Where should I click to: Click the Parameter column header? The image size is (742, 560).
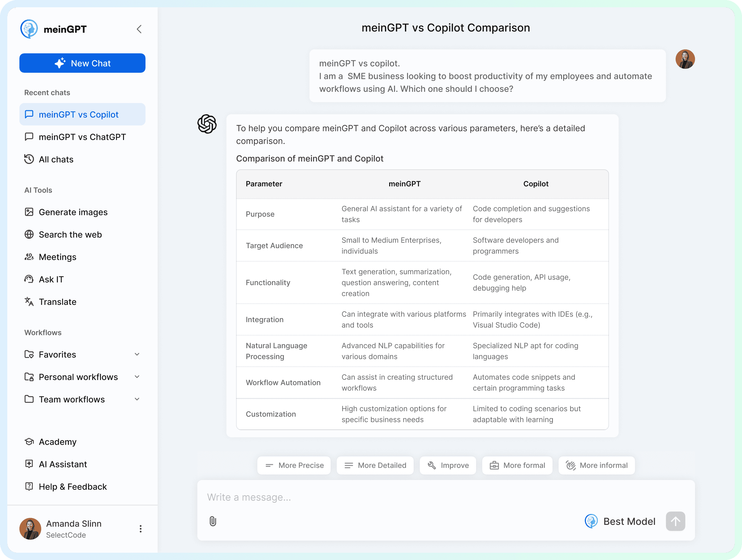264,184
